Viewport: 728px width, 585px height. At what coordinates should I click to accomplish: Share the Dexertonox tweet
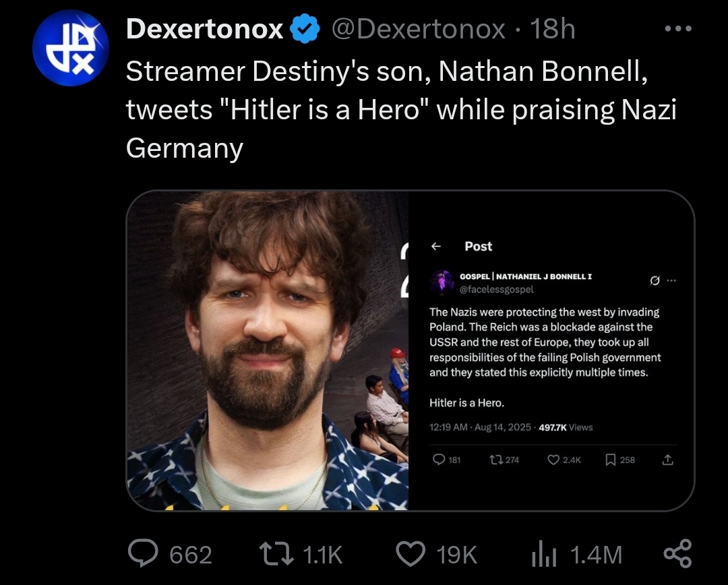[x=676, y=553]
